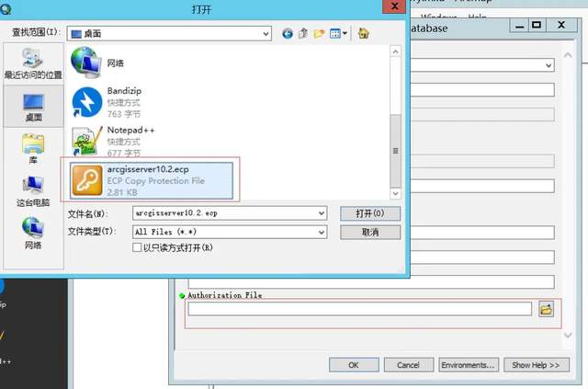Tick the 以只读方式打开 checkbox
This screenshot has width=588, height=389.
137,247
